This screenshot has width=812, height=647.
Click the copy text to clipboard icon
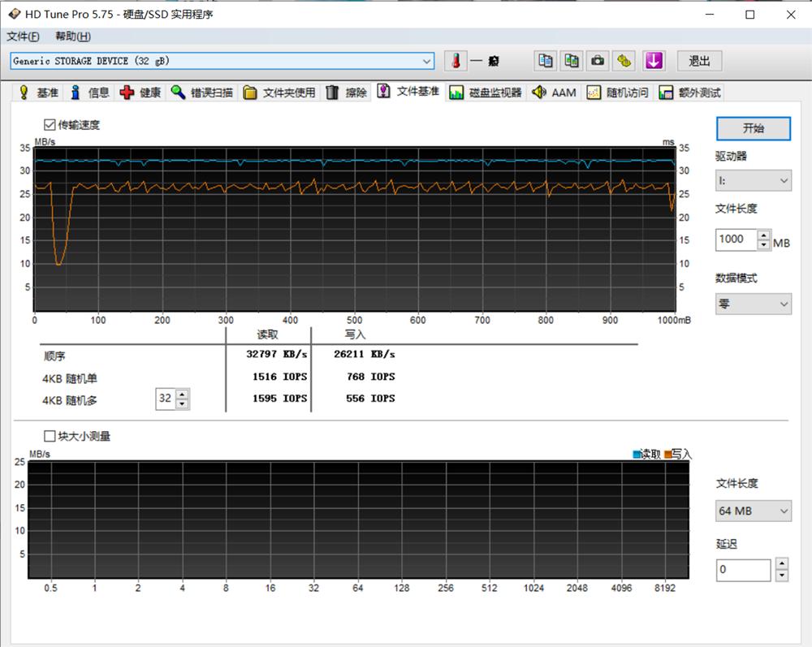tap(546, 61)
